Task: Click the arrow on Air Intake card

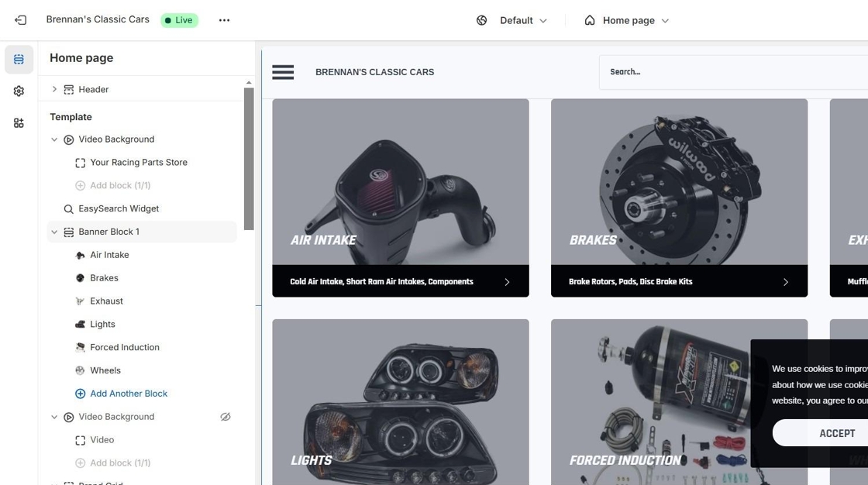Action: pos(507,282)
